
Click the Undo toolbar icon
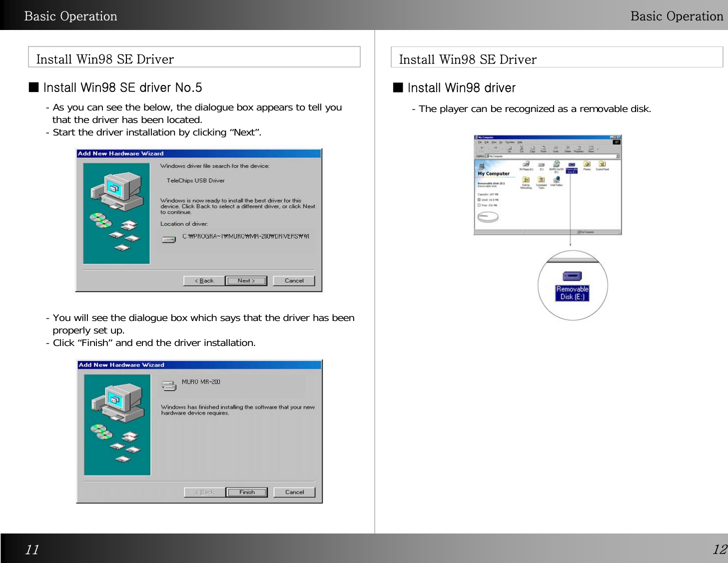556,148
